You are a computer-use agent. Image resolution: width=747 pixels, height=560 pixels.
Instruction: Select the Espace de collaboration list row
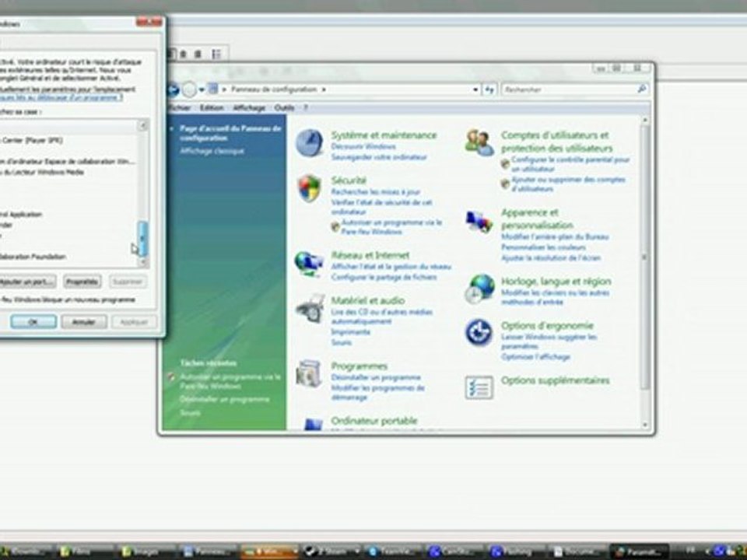[68, 162]
